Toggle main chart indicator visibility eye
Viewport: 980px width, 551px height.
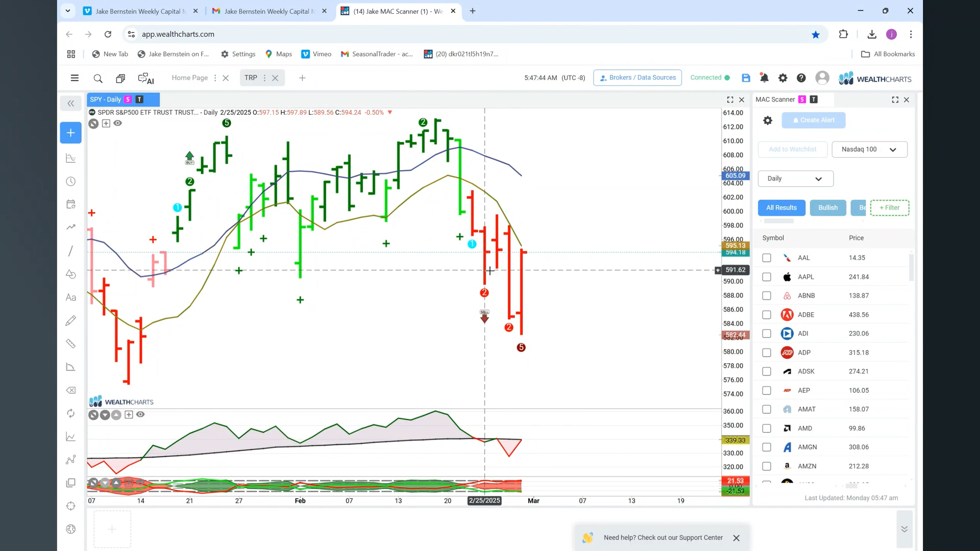coord(118,123)
